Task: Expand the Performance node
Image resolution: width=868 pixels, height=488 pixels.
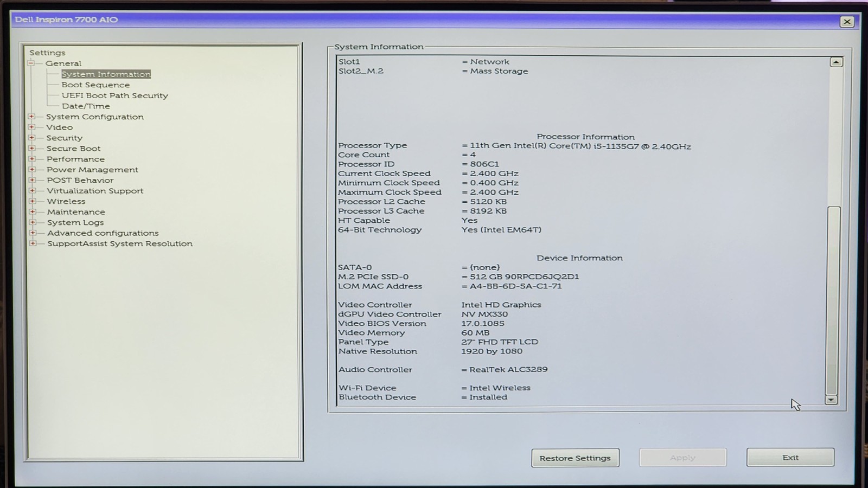Action: pyautogui.click(x=32, y=159)
